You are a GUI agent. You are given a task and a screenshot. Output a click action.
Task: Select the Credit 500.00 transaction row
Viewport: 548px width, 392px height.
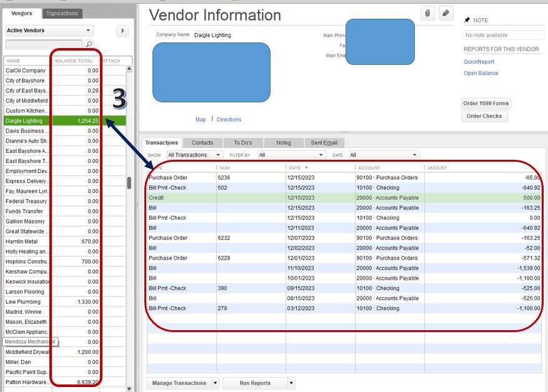(344, 198)
